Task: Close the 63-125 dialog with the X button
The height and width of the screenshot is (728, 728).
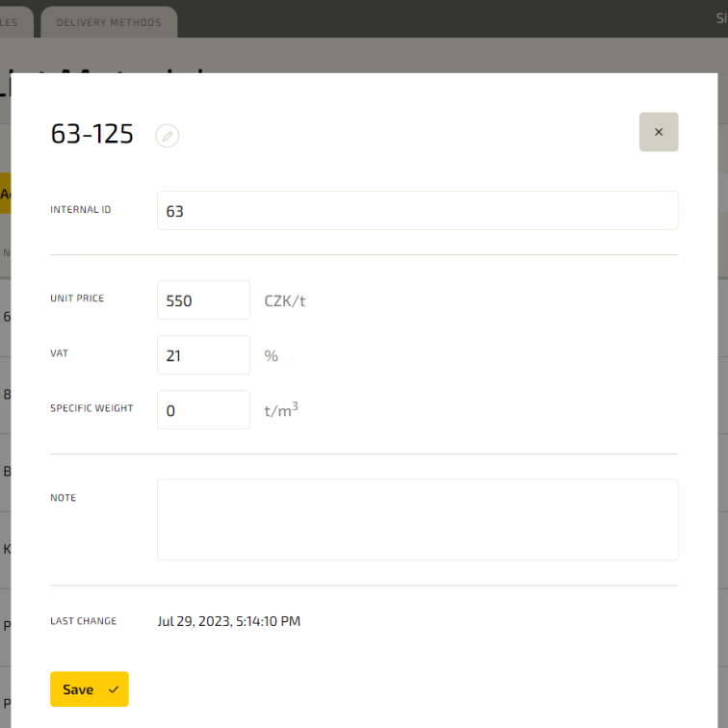Action: point(659,132)
